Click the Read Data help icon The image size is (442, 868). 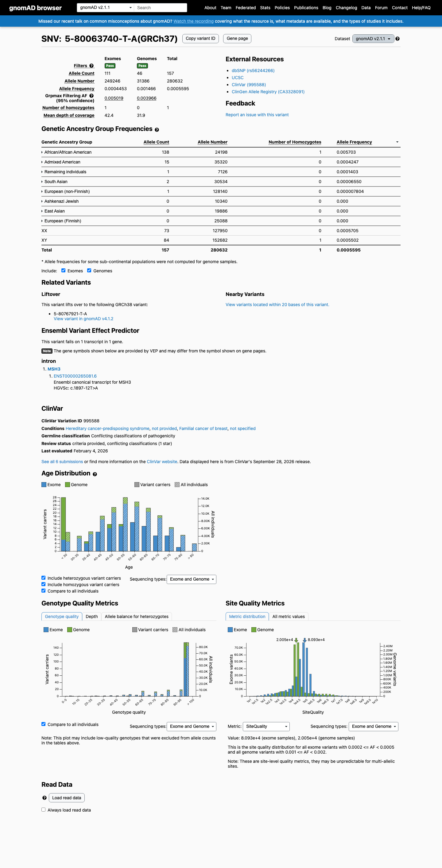tap(44, 798)
